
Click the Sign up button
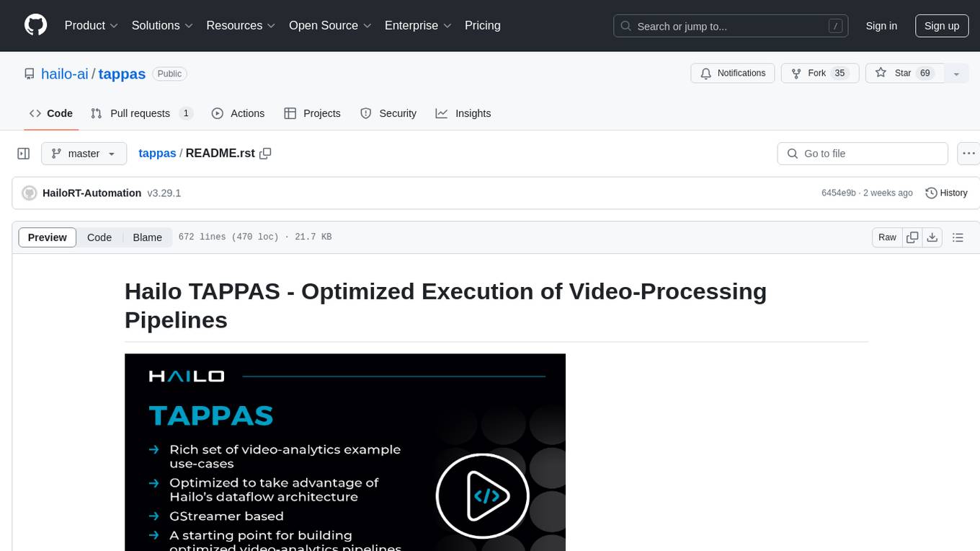[x=942, y=26]
